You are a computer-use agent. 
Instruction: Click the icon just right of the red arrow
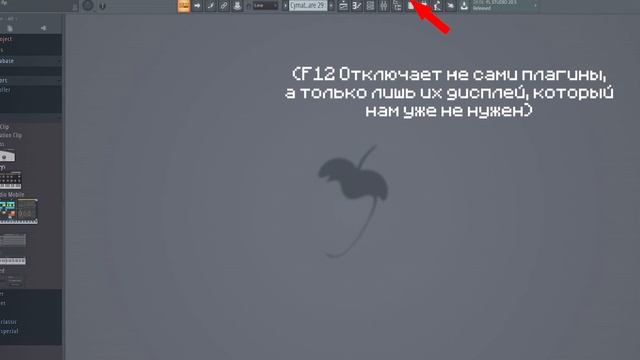click(437, 6)
